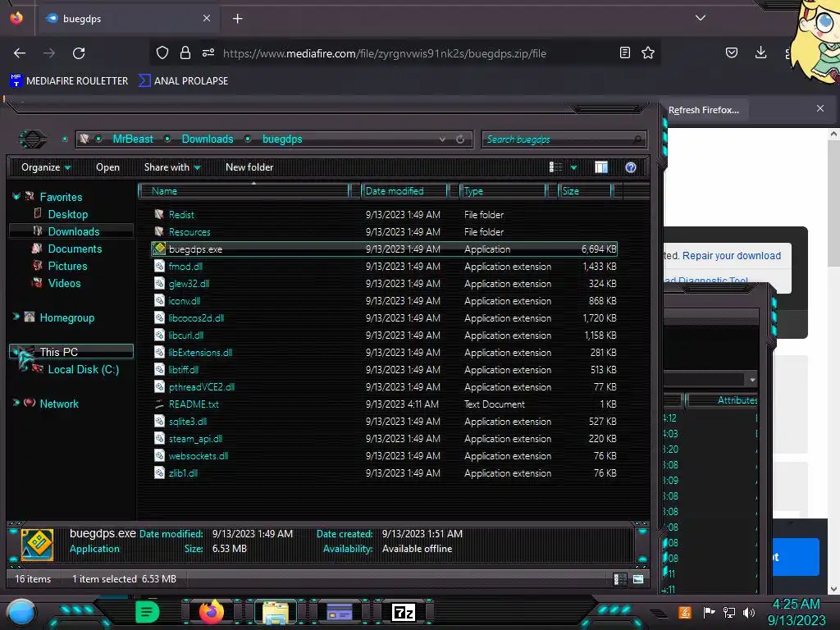Select zlib1.dll file
Screen dimensions: 840x630
tap(183, 473)
